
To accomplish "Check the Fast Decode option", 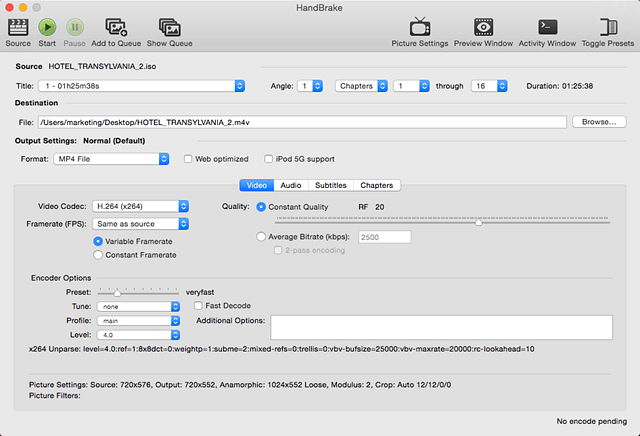I will (198, 305).
